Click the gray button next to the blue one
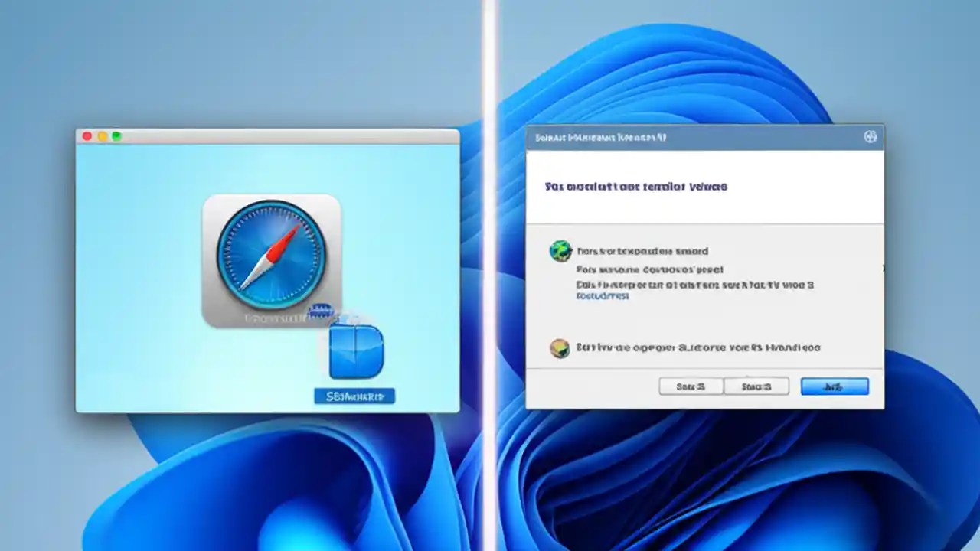This screenshot has height=551, width=980. pos(757,386)
